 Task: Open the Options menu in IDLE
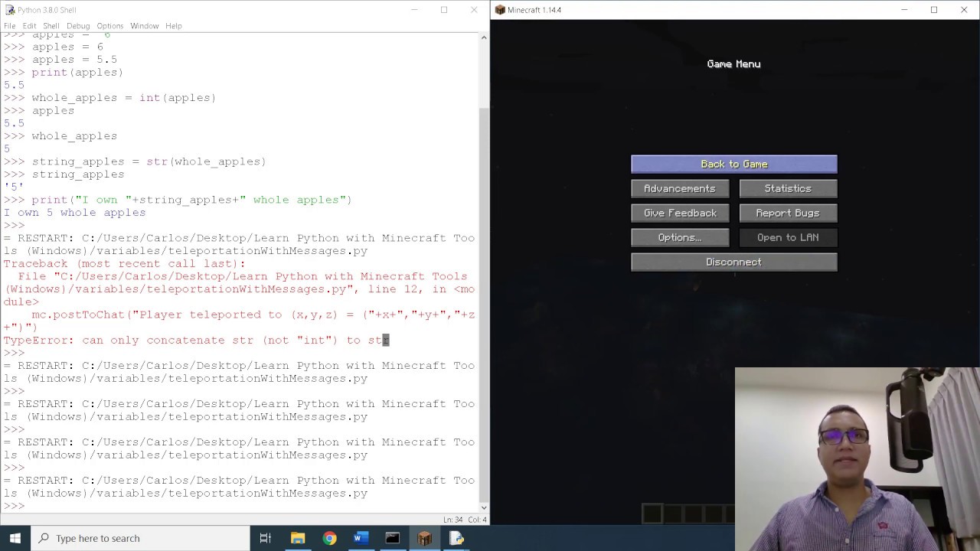tap(109, 26)
